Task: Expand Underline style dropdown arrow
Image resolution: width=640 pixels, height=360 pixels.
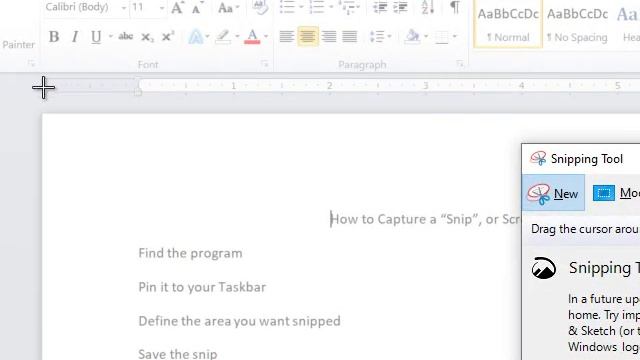Action: click(111, 37)
